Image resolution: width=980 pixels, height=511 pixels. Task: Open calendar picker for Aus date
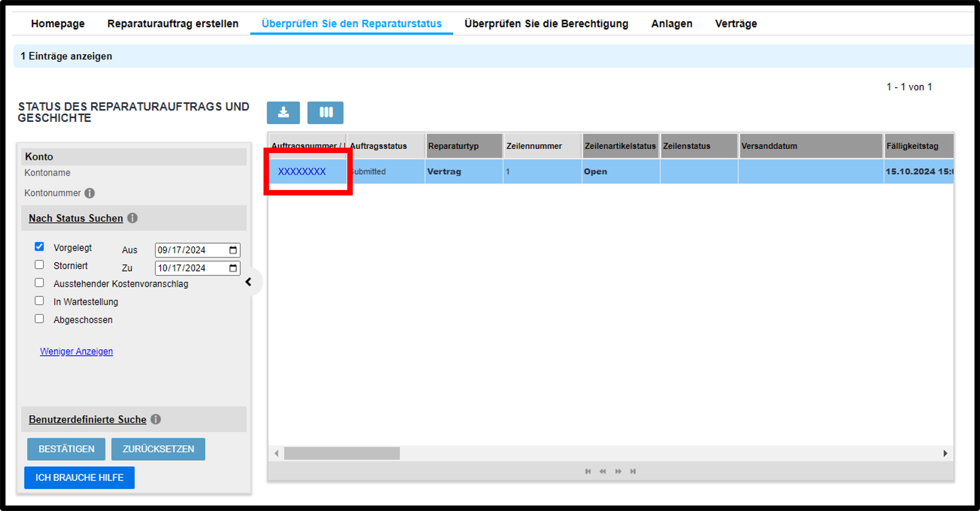pyautogui.click(x=233, y=250)
